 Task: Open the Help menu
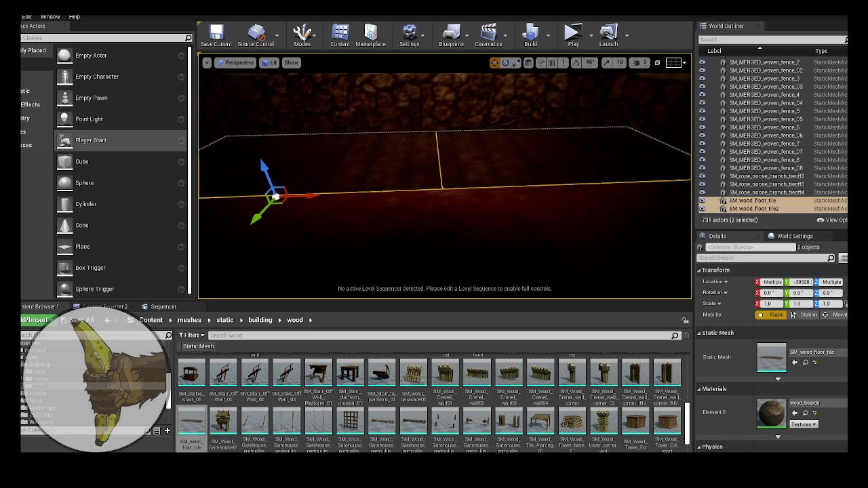click(x=75, y=16)
